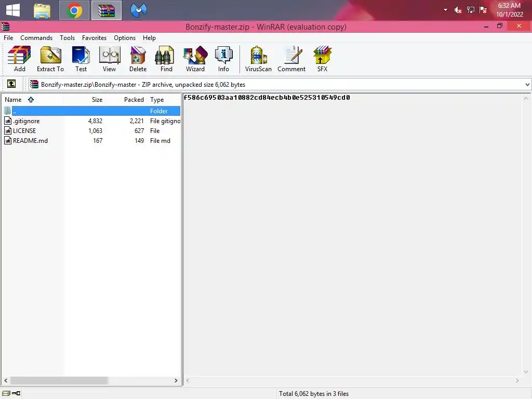Screen dimensions: 532x399
Task: Click the file list horizontal scrollbar thumb
Action: click(x=59, y=380)
